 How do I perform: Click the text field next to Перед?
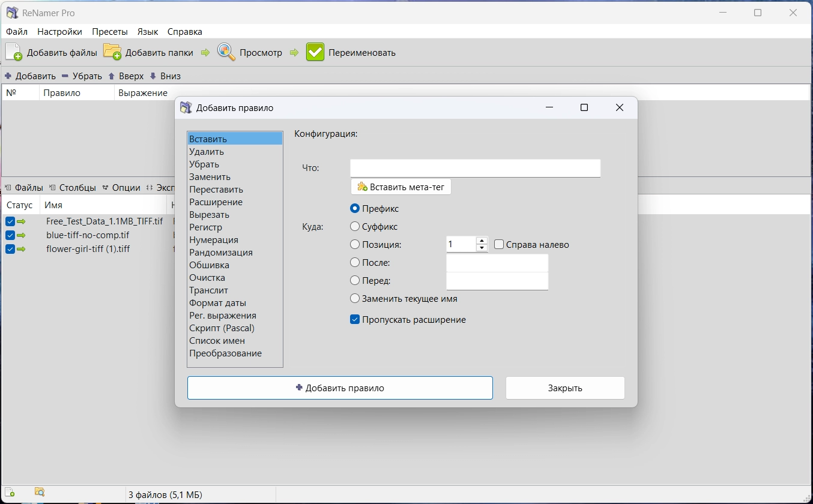497,281
